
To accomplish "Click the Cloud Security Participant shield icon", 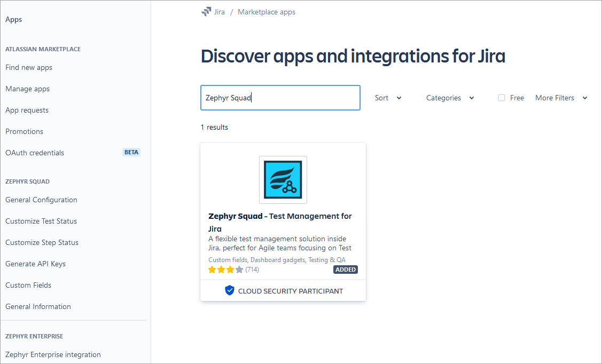I will [x=230, y=290].
